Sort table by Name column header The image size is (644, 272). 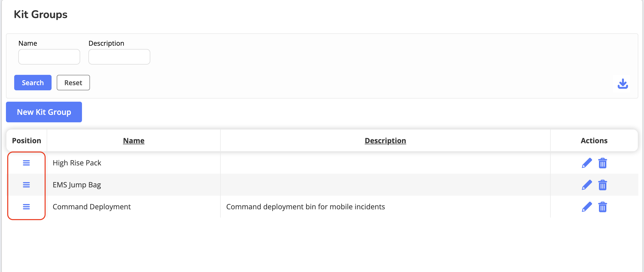coord(134,141)
